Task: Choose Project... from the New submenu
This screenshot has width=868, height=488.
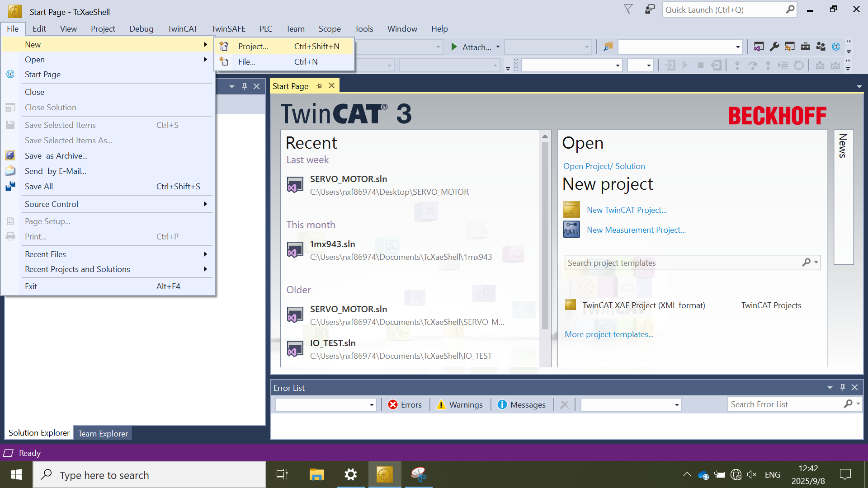Action: click(253, 47)
